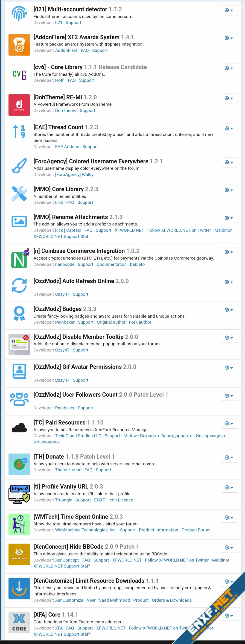The height and width of the screenshot is (644, 245).
Task: Open the Fork author link under Badges
Action: click(140, 322)
